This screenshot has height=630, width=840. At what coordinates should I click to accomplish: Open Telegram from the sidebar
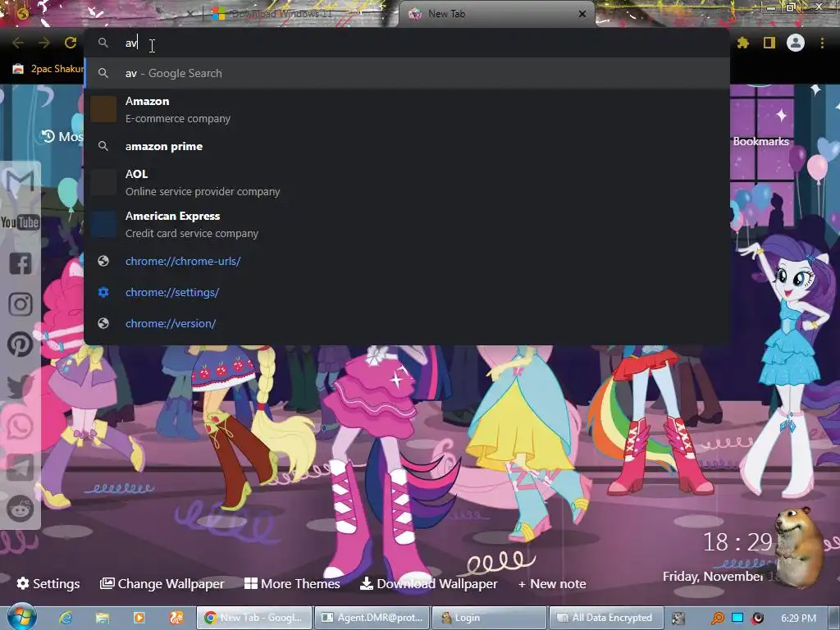(x=21, y=468)
